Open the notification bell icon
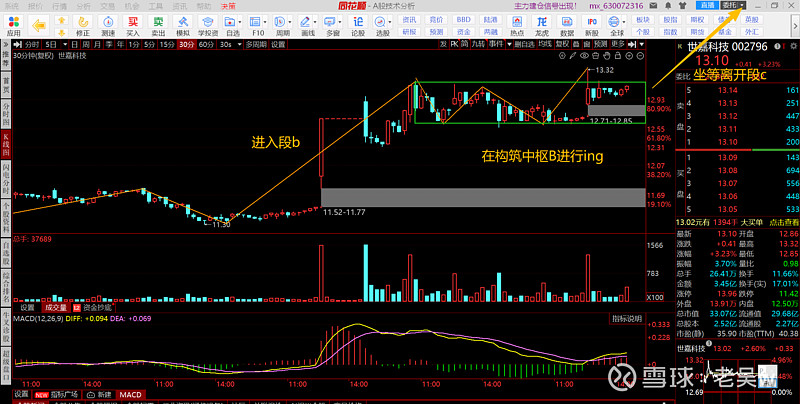This screenshot has height=404, width=800. (x=668, y=5)
